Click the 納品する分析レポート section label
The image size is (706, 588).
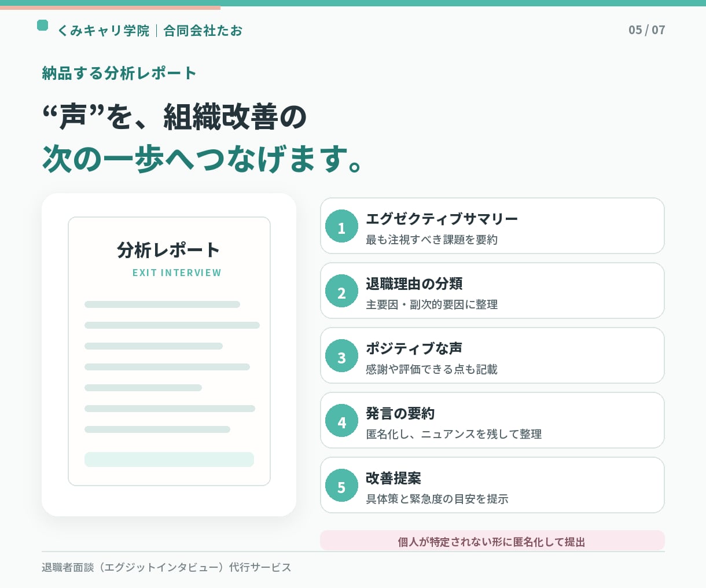pos(119,73)
